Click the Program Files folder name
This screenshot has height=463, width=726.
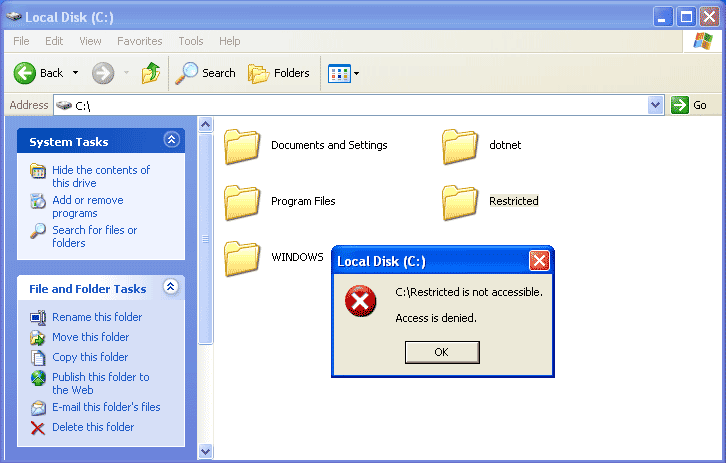pos(303,201)
